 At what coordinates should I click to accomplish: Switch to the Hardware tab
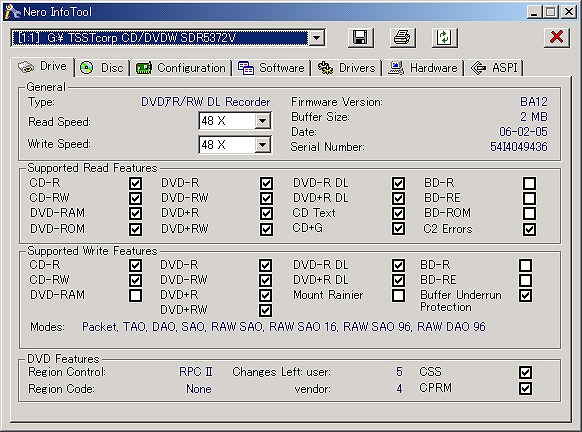pos(423,68)
